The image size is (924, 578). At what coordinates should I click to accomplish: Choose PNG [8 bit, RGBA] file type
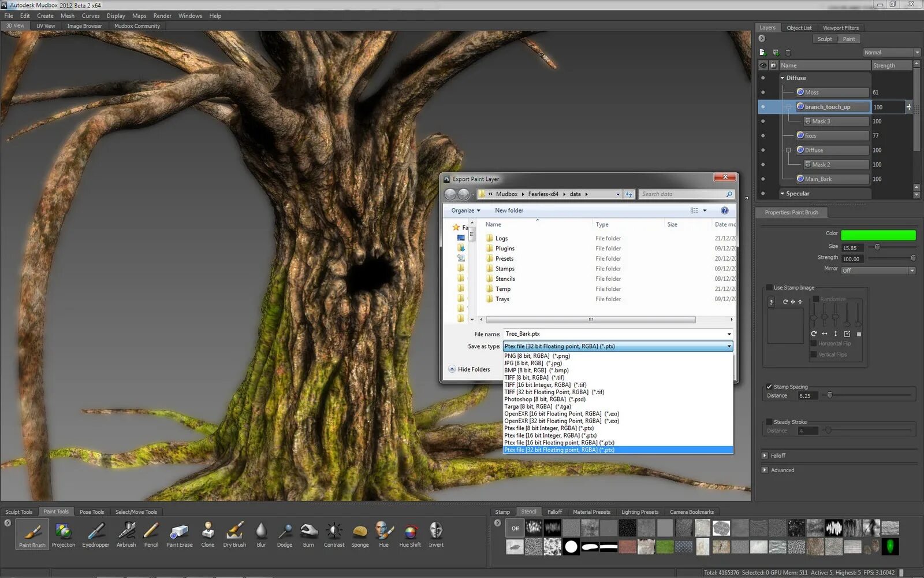point(537,356)
